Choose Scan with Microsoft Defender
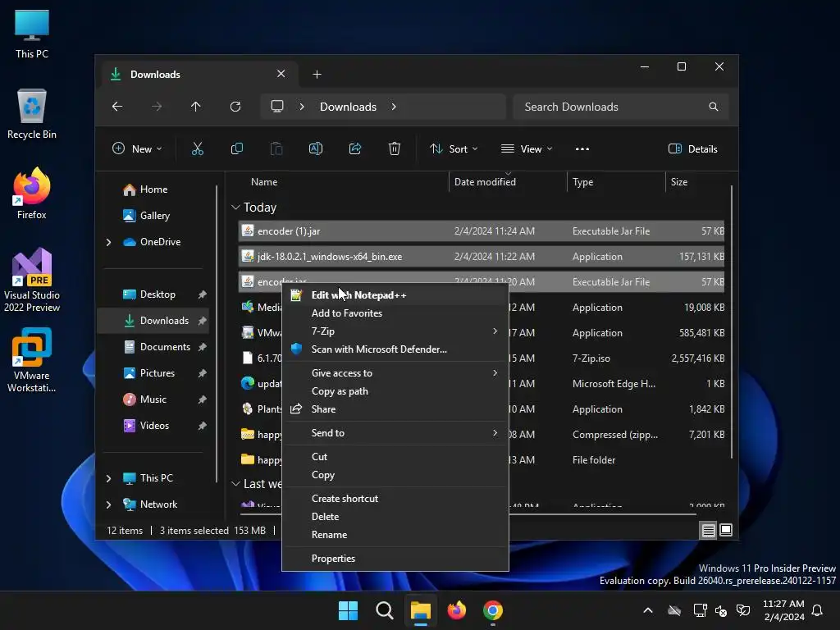The height and width of the screenshot is (630, 840). coord(395,349)
